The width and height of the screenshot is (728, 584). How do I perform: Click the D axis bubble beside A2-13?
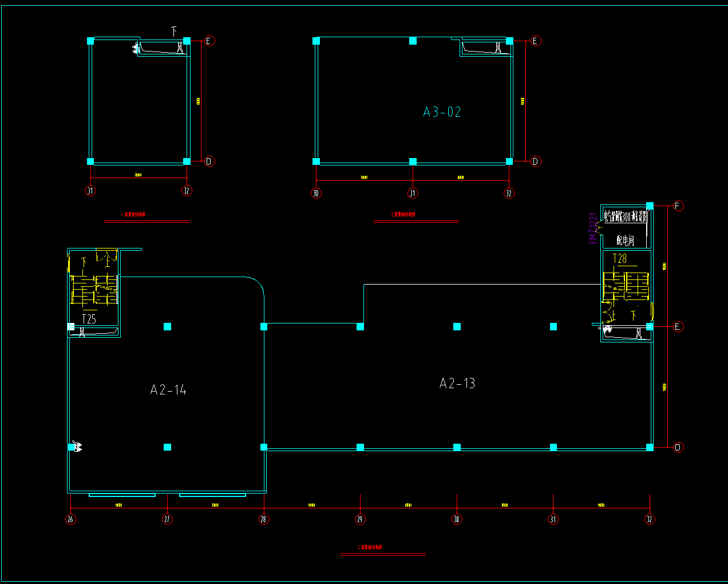pos(678,448)
